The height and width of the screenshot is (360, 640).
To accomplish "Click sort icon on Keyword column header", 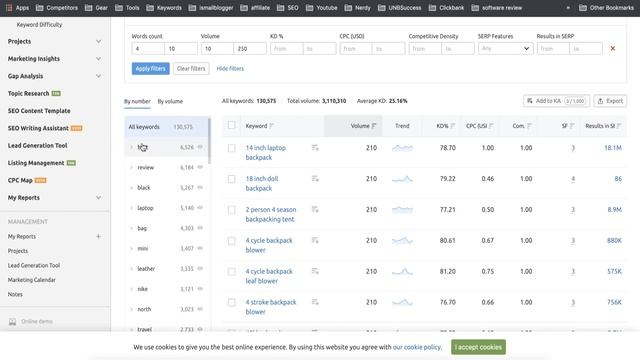I will (271, 126).
